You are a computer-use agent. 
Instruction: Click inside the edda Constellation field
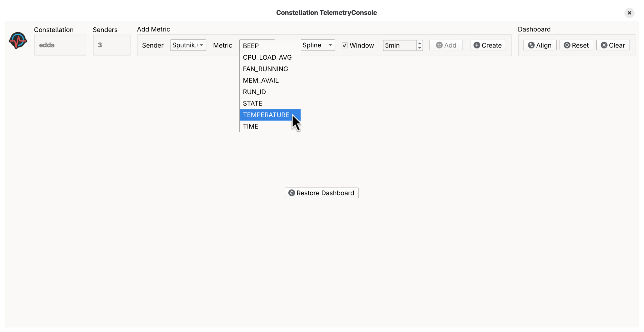coord(60,45)
